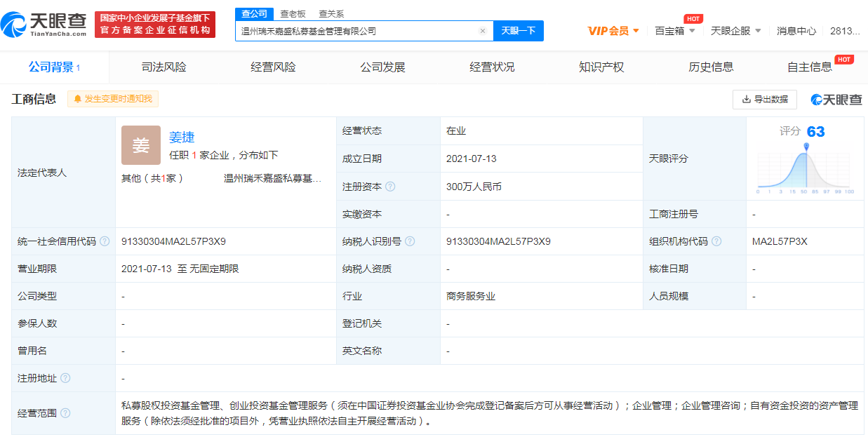868x437 pixels.
Task: Expand the VIP会员 dropdown
Action: pyautogui.click(x=613, y=31)
